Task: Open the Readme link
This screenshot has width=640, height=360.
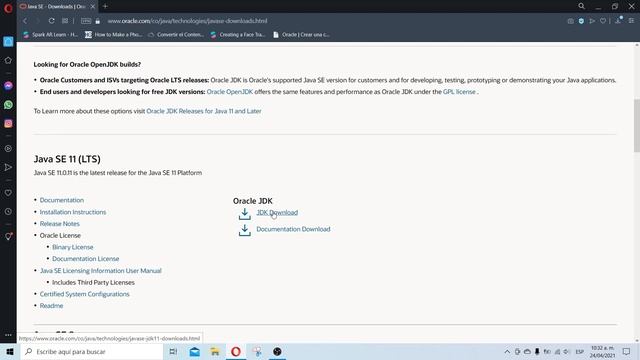Action: pos(51,306)
